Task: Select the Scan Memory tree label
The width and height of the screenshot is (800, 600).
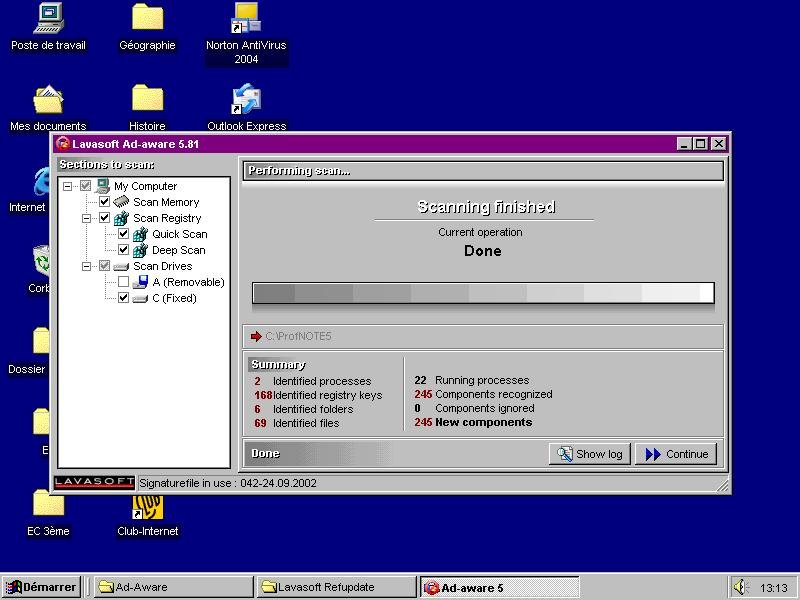Action: coord(166,202)
